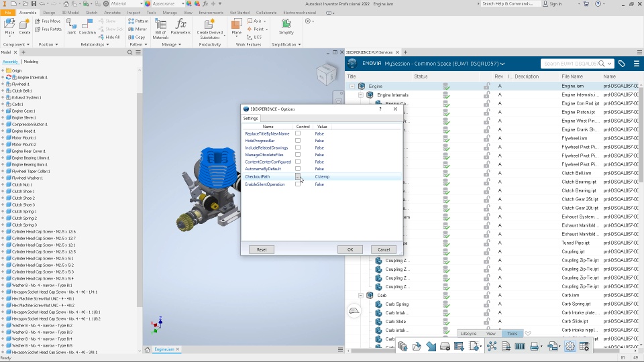Click the UCS work feature
644x362 pixels.
pos(254,37)
